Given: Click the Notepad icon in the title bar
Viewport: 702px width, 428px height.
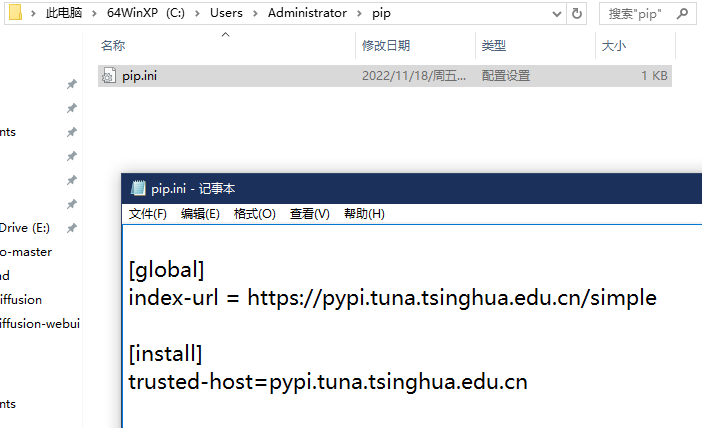Looking at the screenshot, I should tap(138, 189).
